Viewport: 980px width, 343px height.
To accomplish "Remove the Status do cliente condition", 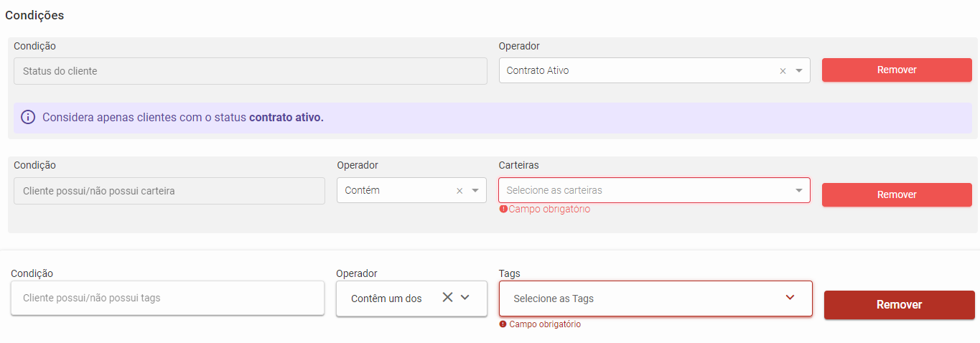I will click(897, 70).
